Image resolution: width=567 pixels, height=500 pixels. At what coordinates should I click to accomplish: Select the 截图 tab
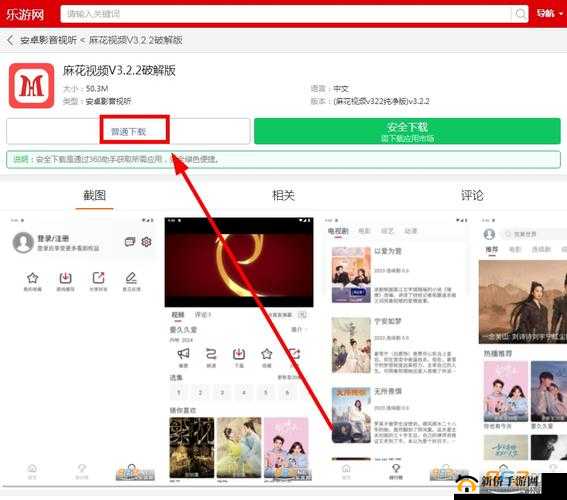pos(94,196)
